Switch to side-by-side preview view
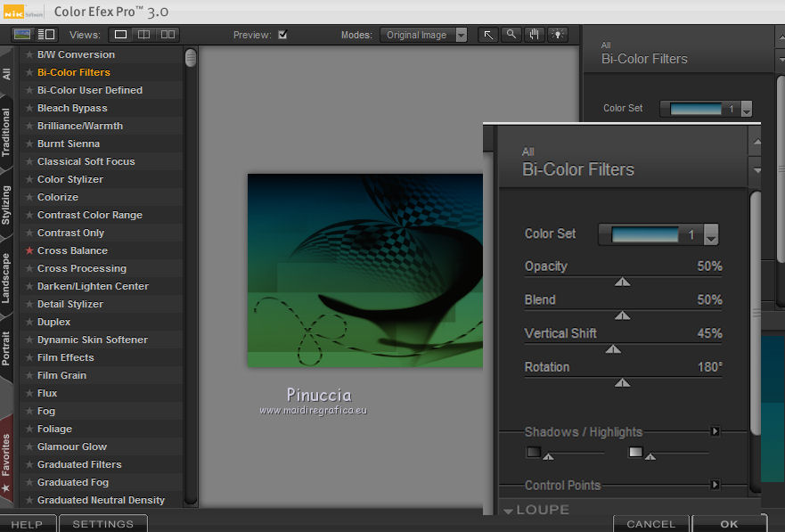Viewport: 785px width, 532px height. pos(167,35)
